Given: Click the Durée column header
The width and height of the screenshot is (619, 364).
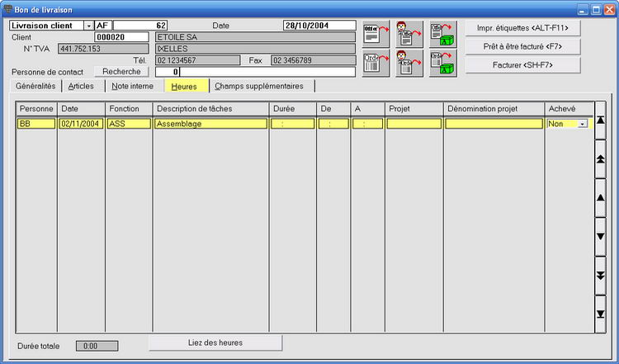Looking at the screenshot, I should [292, 109].
